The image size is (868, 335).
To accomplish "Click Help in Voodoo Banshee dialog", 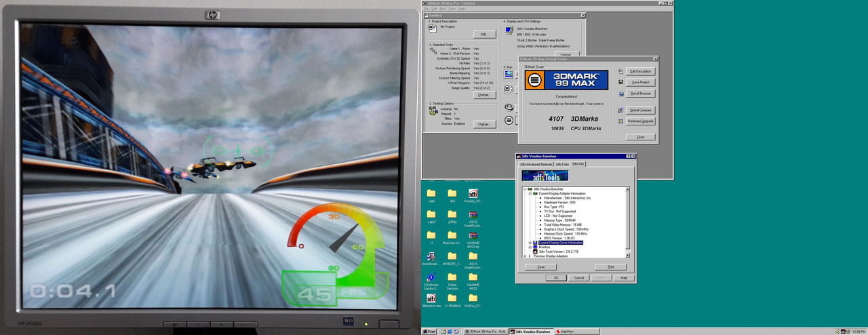I will [624, 277].
